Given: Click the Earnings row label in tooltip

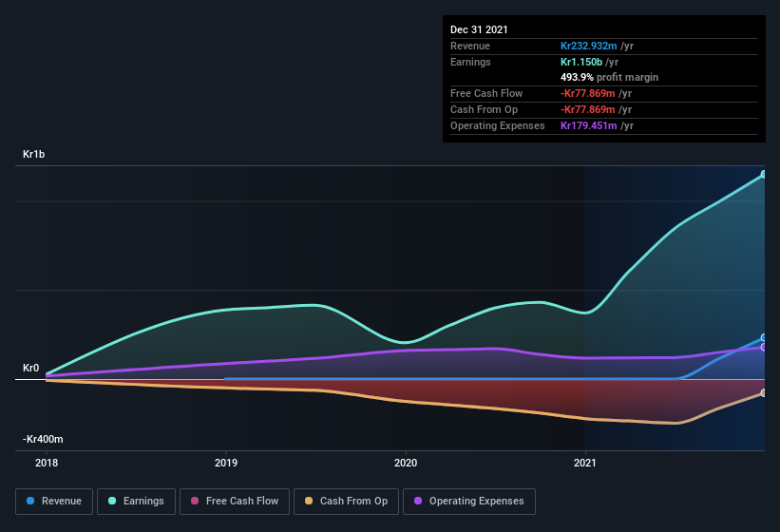Looking at the screenshot, I should (470, 62).
